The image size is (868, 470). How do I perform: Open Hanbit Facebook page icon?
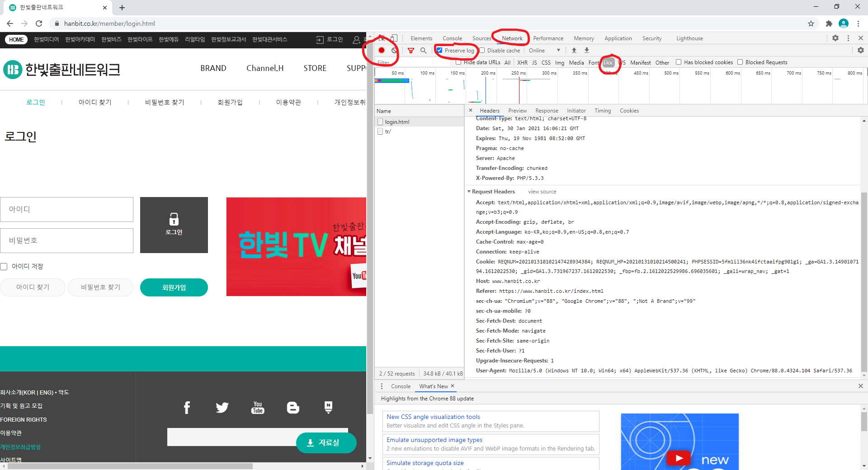point(187,408)
